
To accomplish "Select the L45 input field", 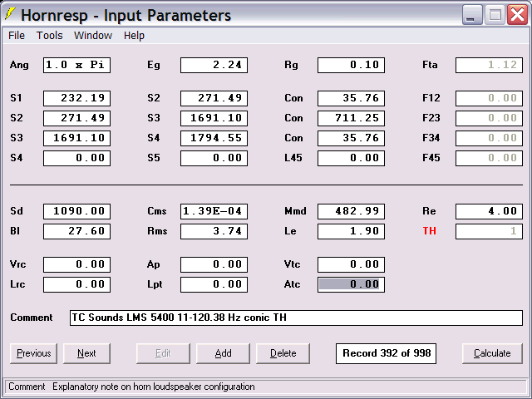I will (351, 158).
